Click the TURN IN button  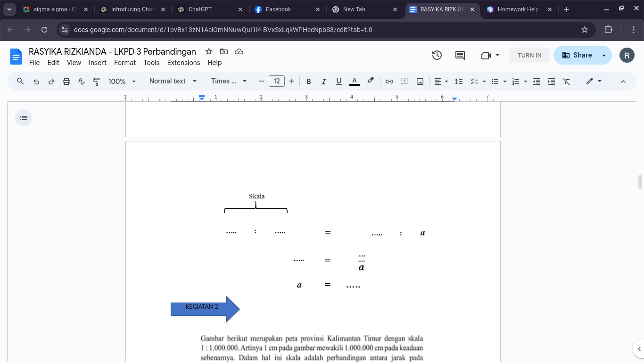click(529, 55)
